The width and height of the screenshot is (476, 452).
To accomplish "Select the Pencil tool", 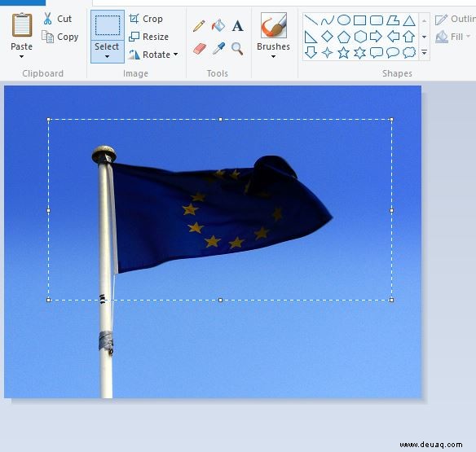I will [199, 26].
